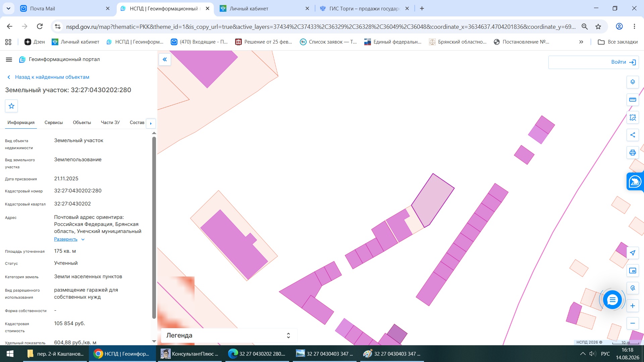Click the info panel vertical scrollbar
The width and height of the screenshot is (644, 362).
point(154,227)
